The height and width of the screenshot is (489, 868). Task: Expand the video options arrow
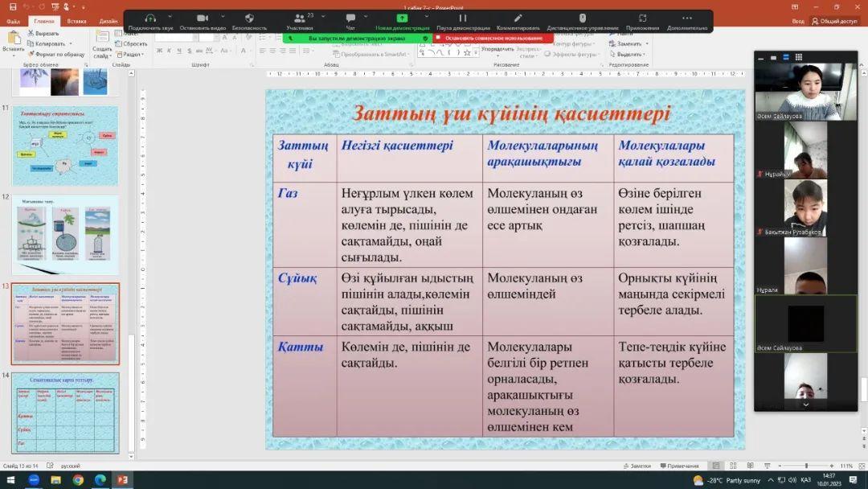tap(223, 17)
